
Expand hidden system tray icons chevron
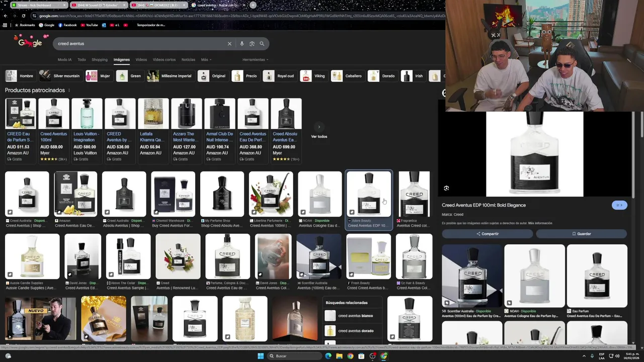584,356
